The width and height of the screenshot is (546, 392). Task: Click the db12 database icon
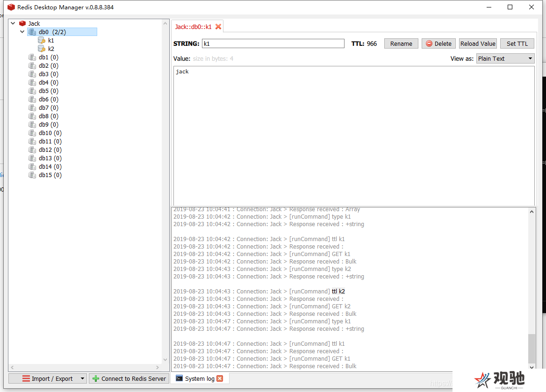click(x=32, y=150)
